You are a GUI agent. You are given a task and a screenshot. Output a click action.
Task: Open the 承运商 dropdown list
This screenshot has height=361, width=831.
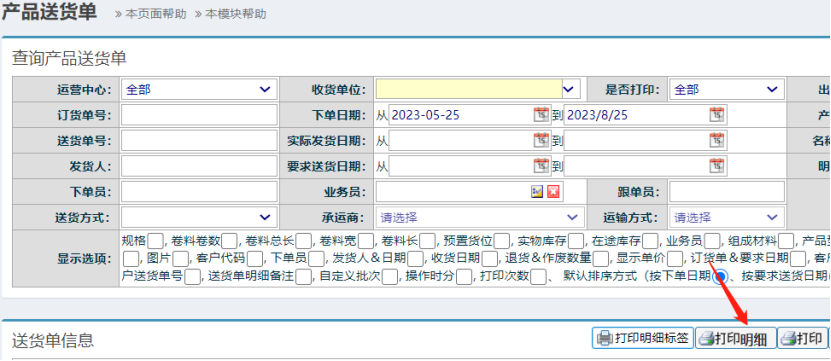pos(480,217)
